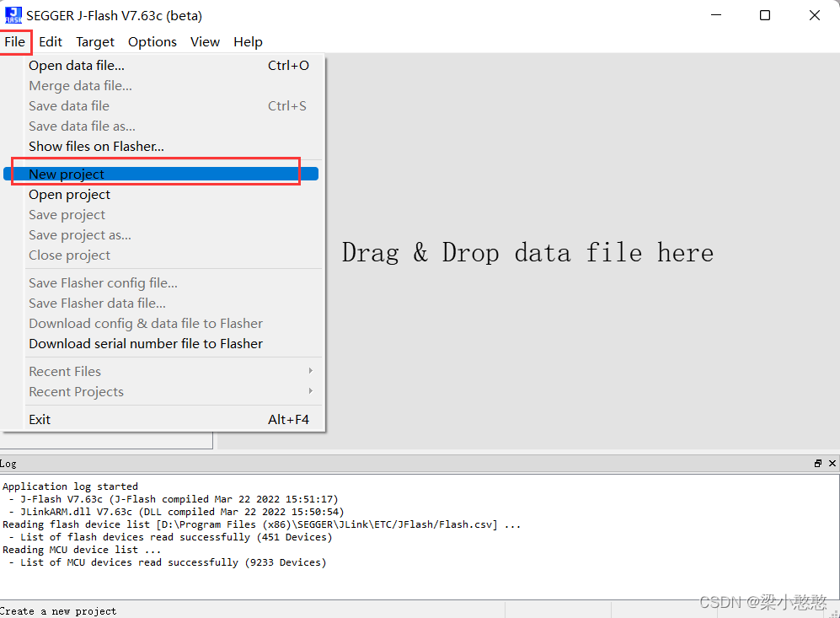
Task: Select Save project entry
Action: [161, 215]
